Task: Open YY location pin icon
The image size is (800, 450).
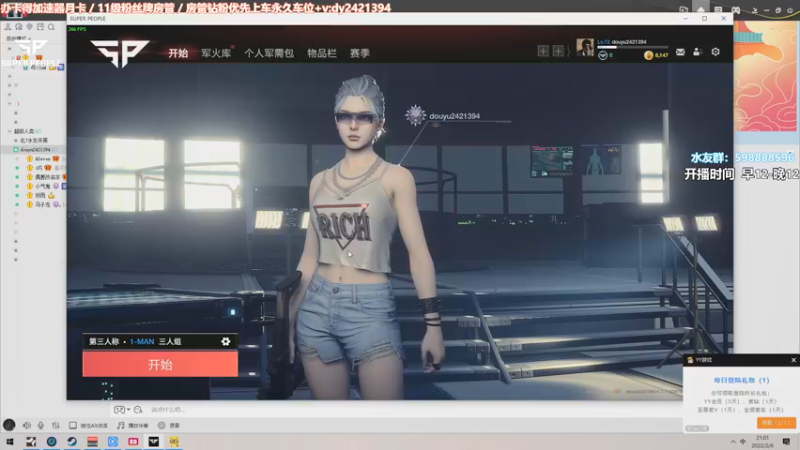Action: click(29, 27)
